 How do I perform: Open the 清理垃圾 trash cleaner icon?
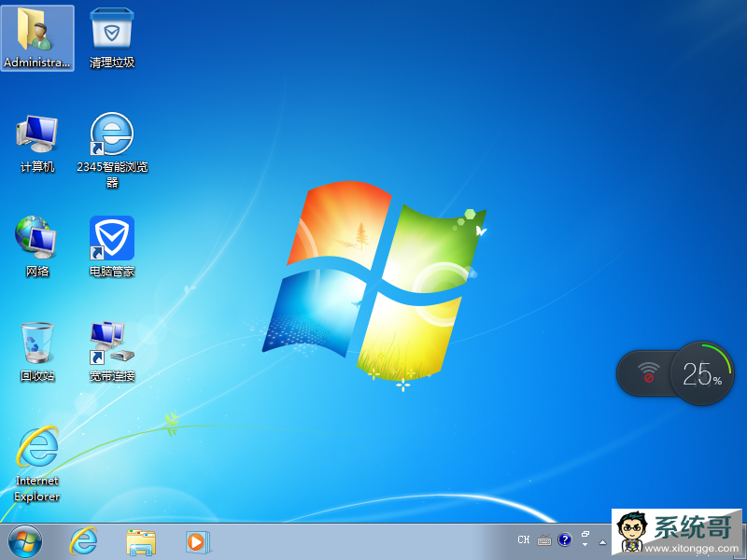[x=112, y=38]
